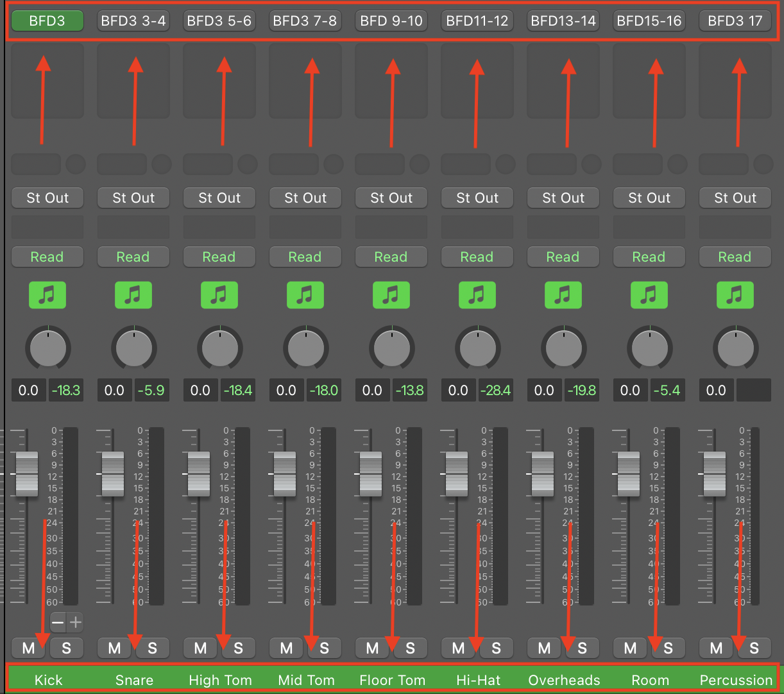Open the Room Read automation mode menu
Screen dimensions: 784x694
649,257
